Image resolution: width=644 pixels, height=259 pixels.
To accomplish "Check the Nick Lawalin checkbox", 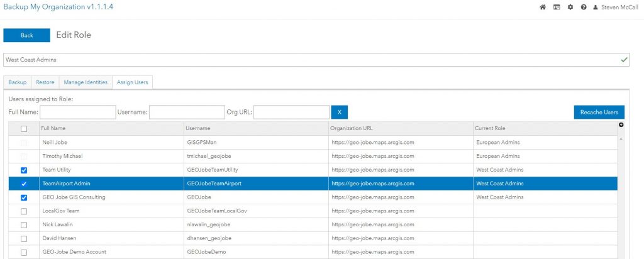I will tap(24, 224).
